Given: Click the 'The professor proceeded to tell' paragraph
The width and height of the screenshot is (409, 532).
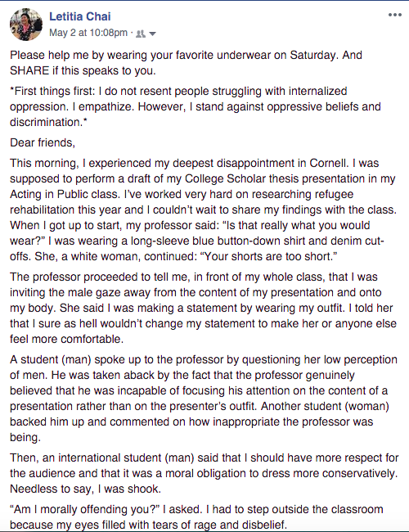Looking at the screenshot, I should click(203, 308).
